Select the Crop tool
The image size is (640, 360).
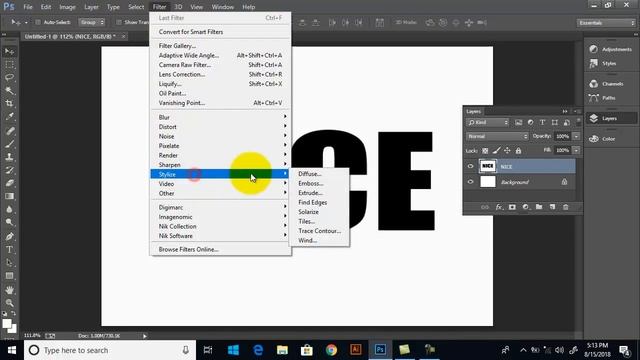9,103
